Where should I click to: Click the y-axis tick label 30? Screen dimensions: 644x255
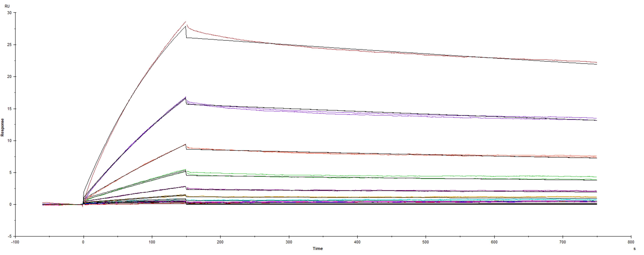coord(9,13)
